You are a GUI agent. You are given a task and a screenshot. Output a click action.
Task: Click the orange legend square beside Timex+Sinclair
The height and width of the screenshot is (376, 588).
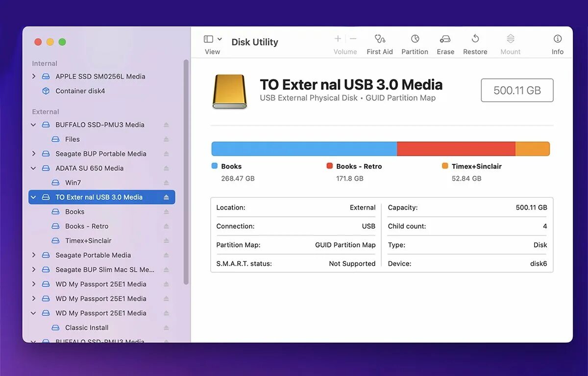[445, 166]
